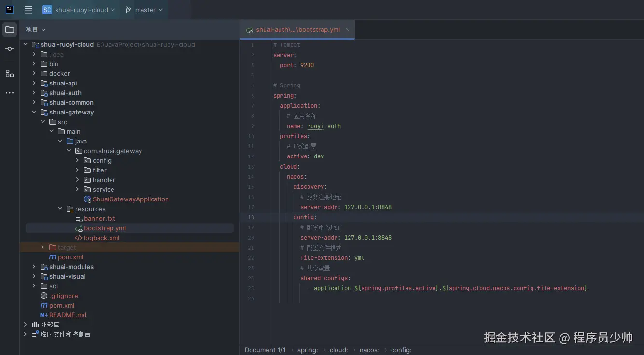Click the Document 1/1 breadcrumb
644x355 pixels.
click(x=265, y=350)
